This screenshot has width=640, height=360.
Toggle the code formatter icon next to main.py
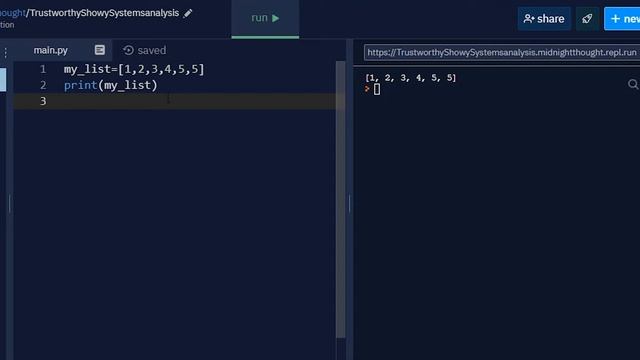tap(100, 50)
